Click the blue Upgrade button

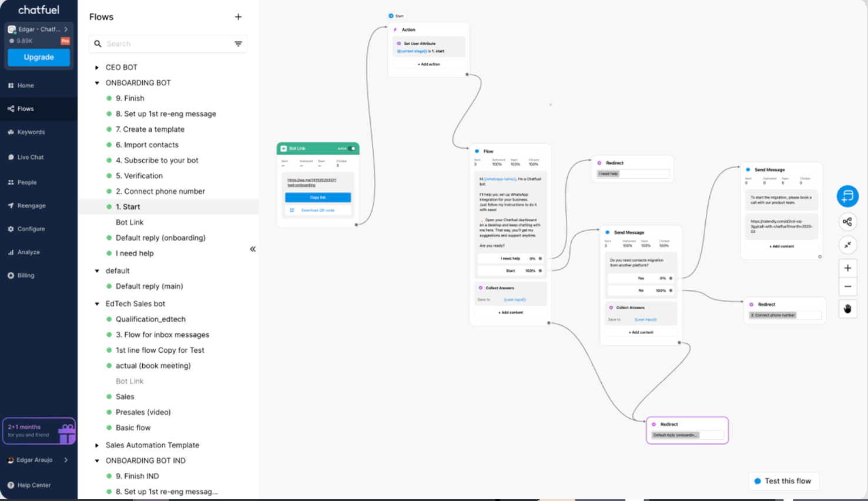(x=39, y=57)
